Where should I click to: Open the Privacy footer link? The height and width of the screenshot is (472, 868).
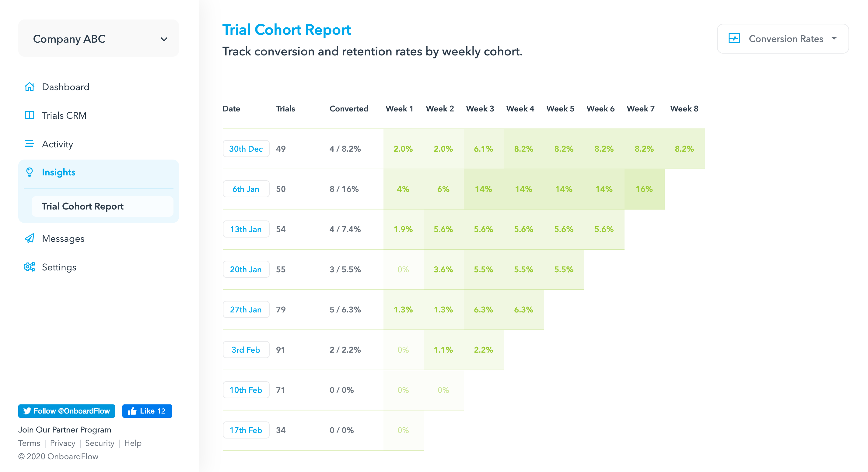(x=62, y=443)
